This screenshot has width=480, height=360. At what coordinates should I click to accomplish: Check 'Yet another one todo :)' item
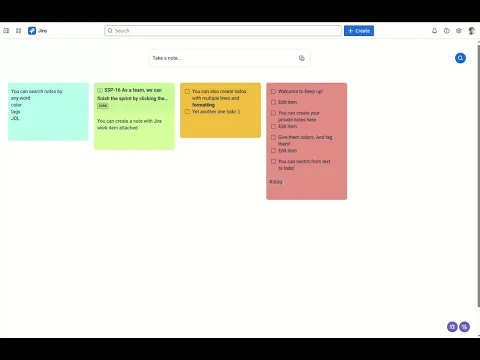click(x=187, y=112)
